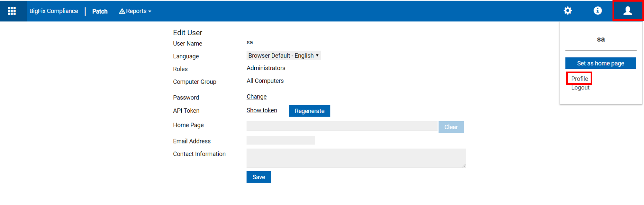Click the Reports warning triangle icon
The width and height of the screenshot is (644, 205).
pyautogui.click(x=122, y=11)
